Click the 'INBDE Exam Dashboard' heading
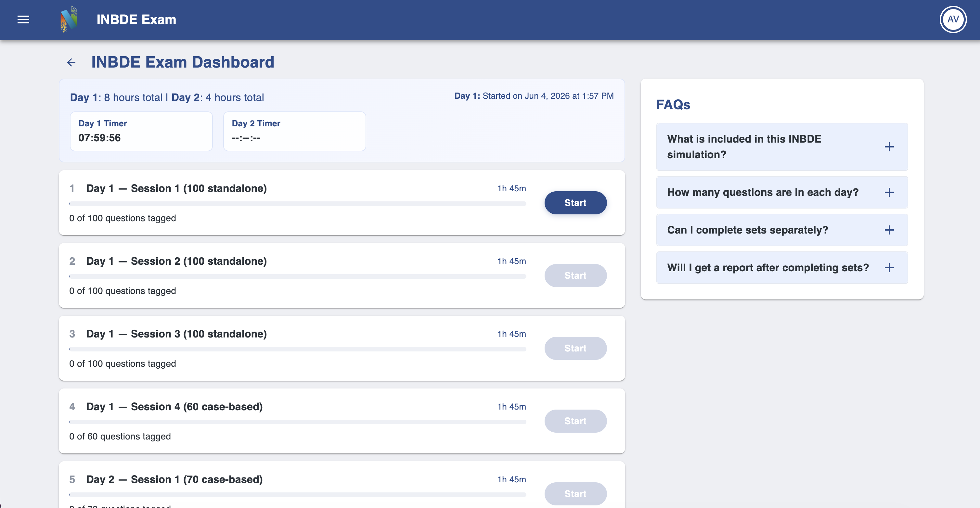Image resolution: width=980 pixels, height=508 pixels. [183, 62]
